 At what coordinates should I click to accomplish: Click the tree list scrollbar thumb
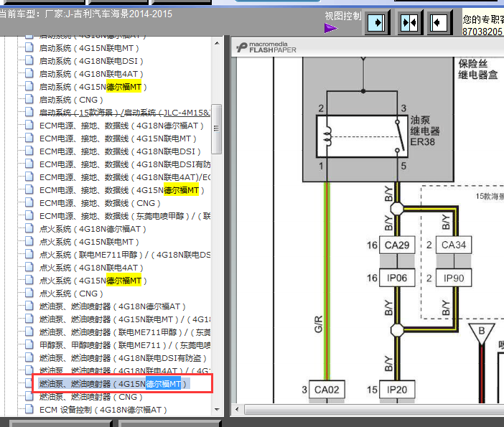tap(217, 129)
